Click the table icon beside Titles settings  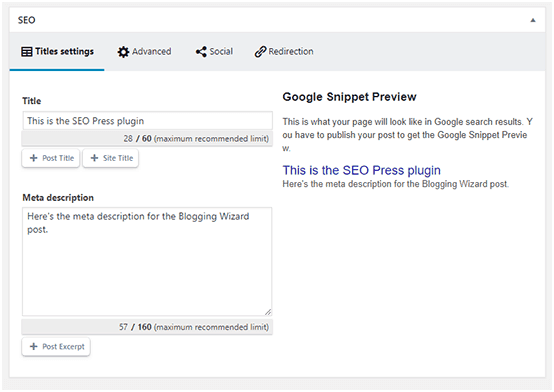(x=27, y=52)
